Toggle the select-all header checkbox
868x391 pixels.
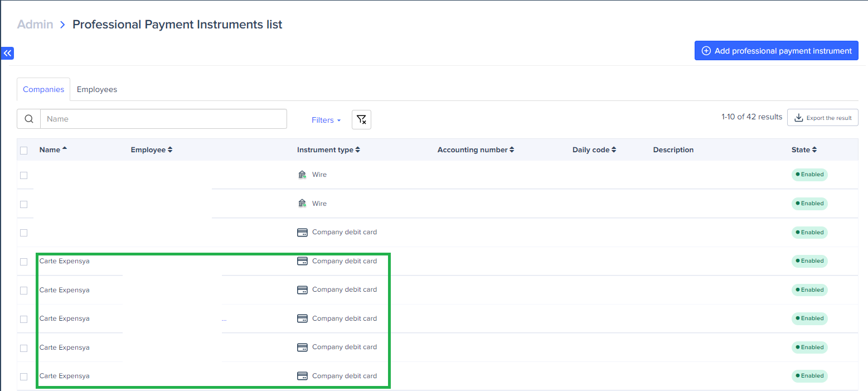pos(23,150)
